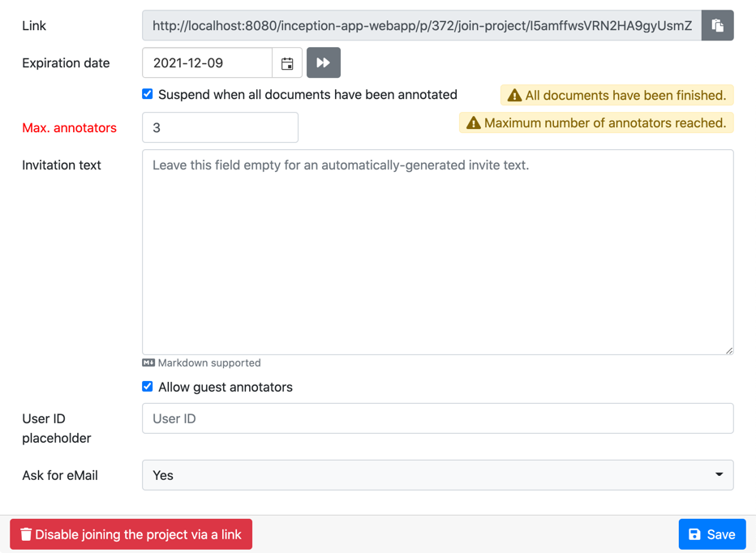Grab the invitation text area resize handle
This screenshot has height=553, width=756.
click(729, 350)
